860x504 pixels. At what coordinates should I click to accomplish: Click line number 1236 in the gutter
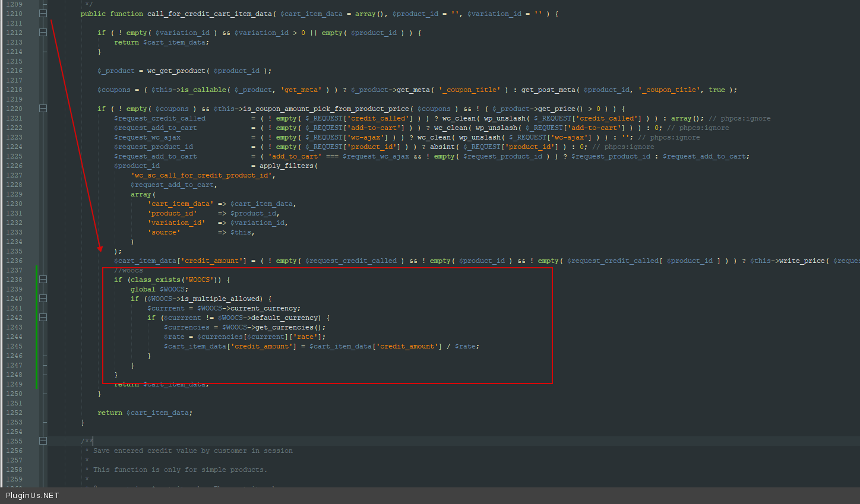14,261
